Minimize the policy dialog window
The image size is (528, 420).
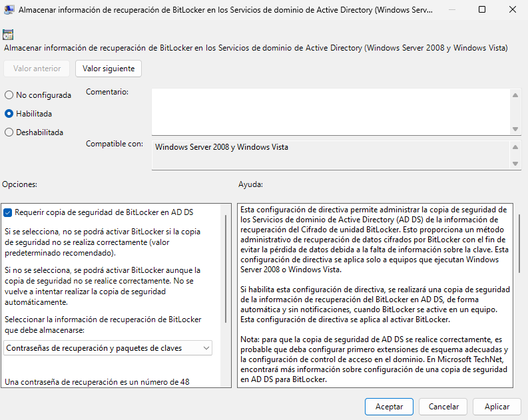coord(451,10)
